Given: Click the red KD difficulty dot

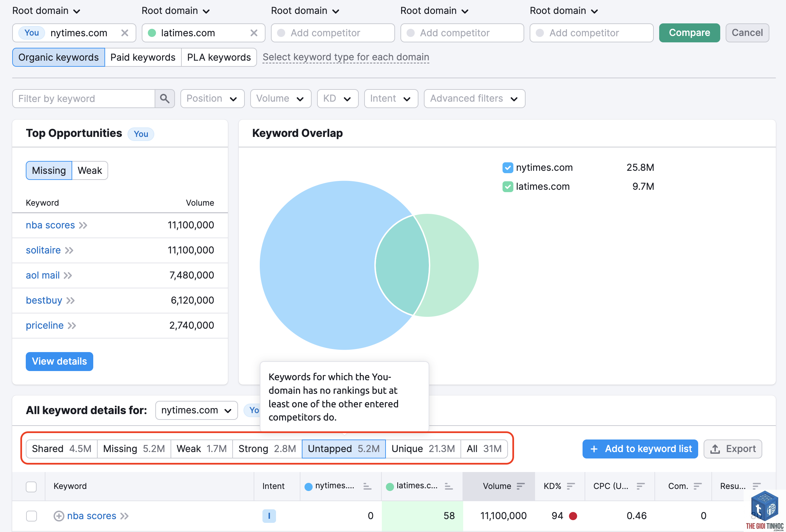Looking at the screenshot, I should click(573, 516).
